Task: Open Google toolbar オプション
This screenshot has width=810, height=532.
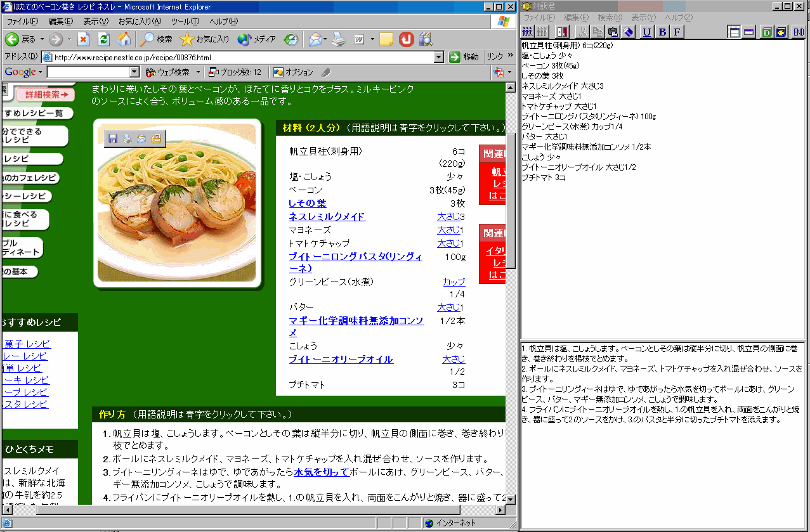Action: 294,72
